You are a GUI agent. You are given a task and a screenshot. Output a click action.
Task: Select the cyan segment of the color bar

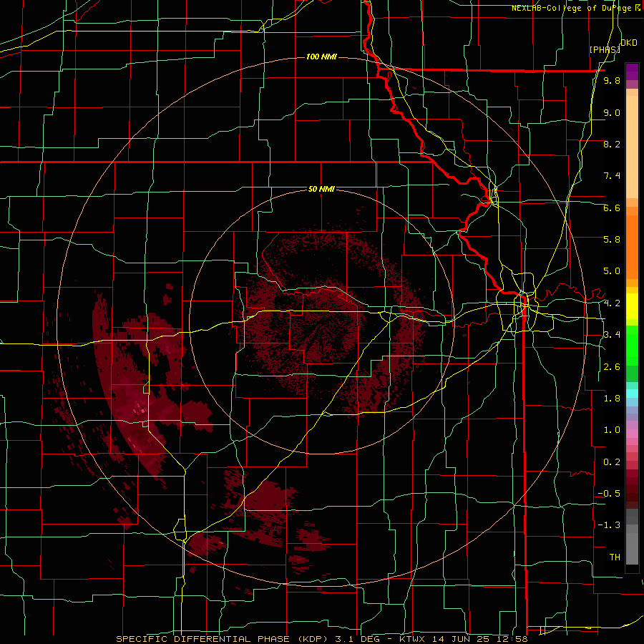click(632, 394)
